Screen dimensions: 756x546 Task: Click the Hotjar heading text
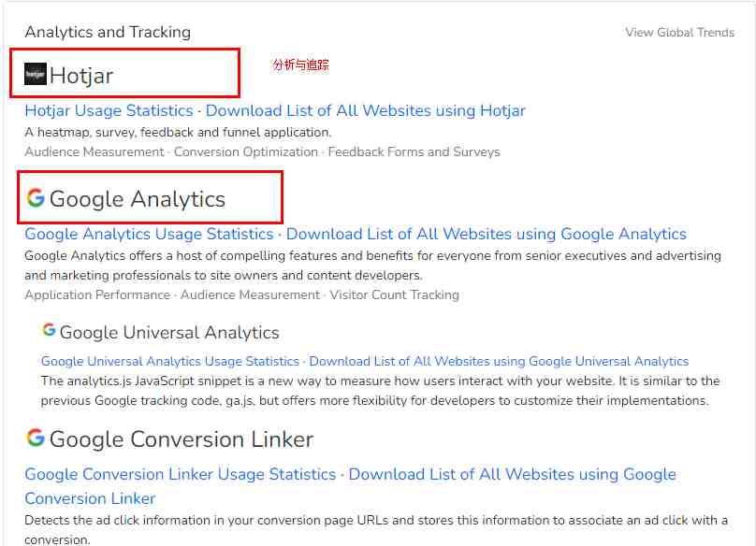click(x=81, y=76)
